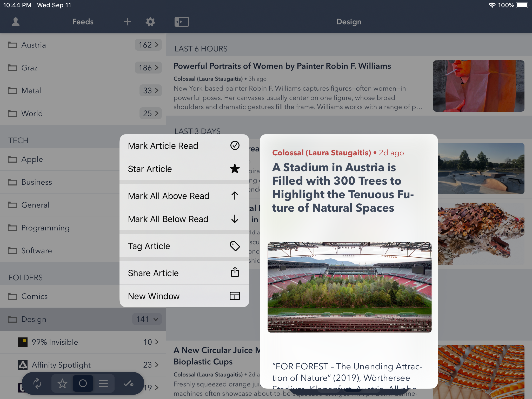Select the Comics folder
The image size is (532, 399).
34,296
